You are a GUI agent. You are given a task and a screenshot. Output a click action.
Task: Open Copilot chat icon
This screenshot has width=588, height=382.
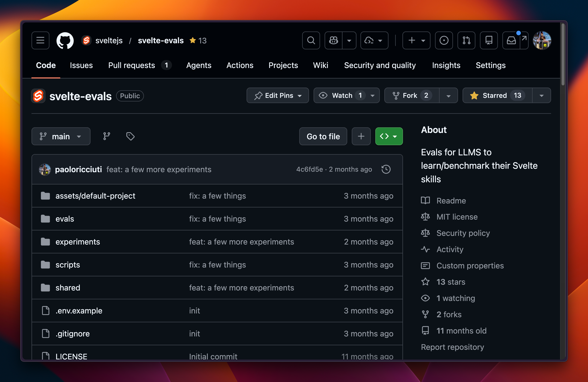333,40
